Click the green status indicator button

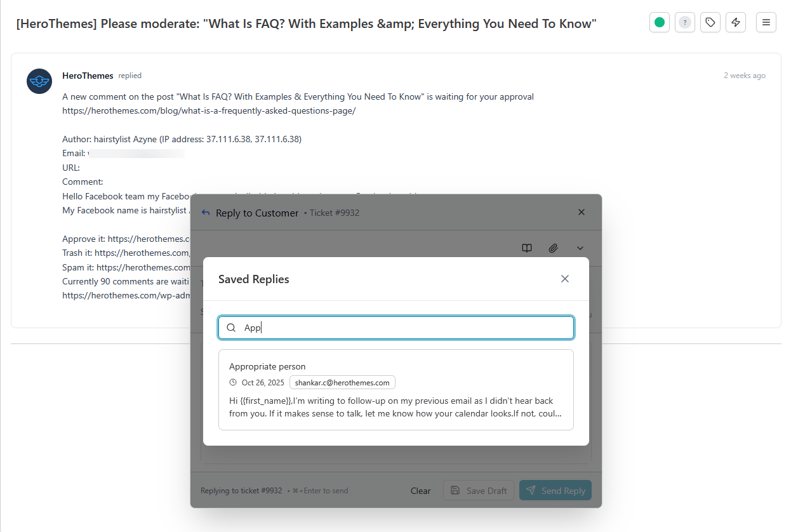tap(660, 22)
